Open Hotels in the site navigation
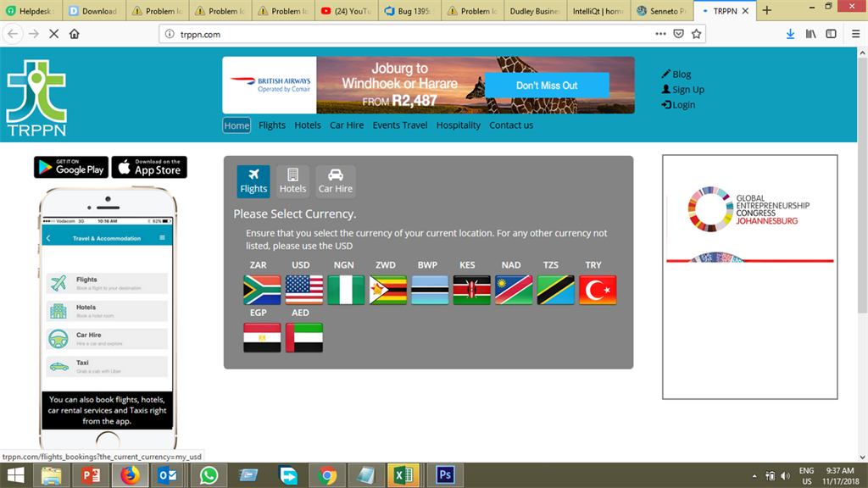The height and width of the screenshot is (488, 868). click(x=307, y=125)
